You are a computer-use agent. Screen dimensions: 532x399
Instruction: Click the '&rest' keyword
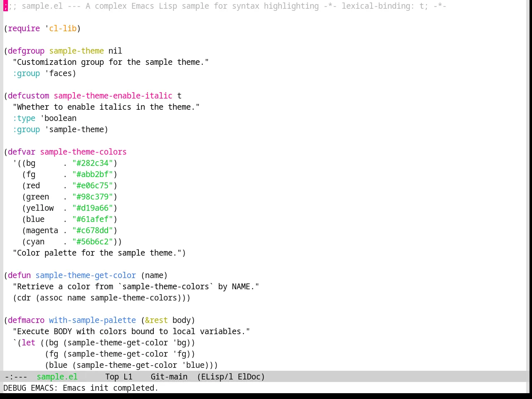pyautogui.click(x=156, y=320)
